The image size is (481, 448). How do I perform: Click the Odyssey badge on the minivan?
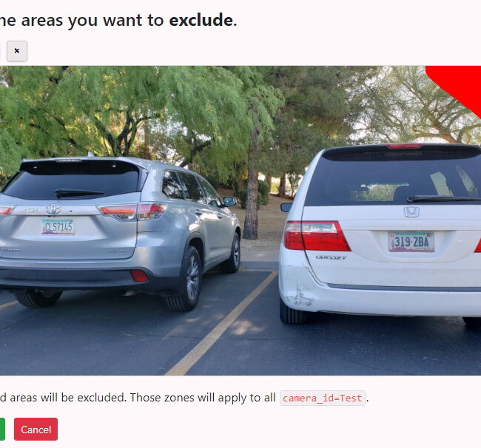[x=331, y=257]
